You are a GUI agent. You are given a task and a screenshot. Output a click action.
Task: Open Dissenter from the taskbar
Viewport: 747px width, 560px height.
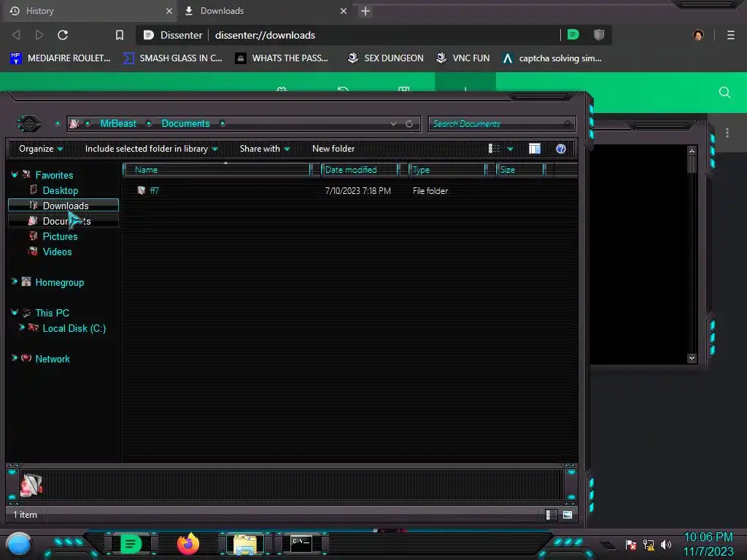click(131, 544)
